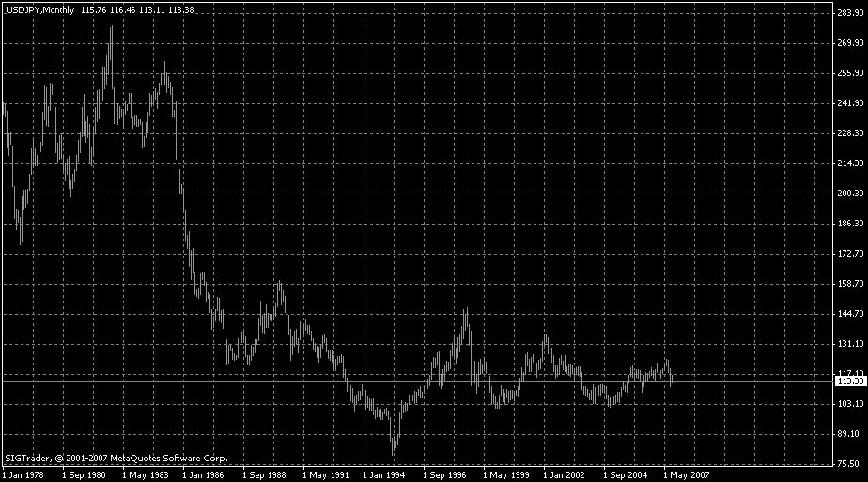Click the 1 Sep 1996 date label
Viewport: 868px width, 482px height.
444,474
